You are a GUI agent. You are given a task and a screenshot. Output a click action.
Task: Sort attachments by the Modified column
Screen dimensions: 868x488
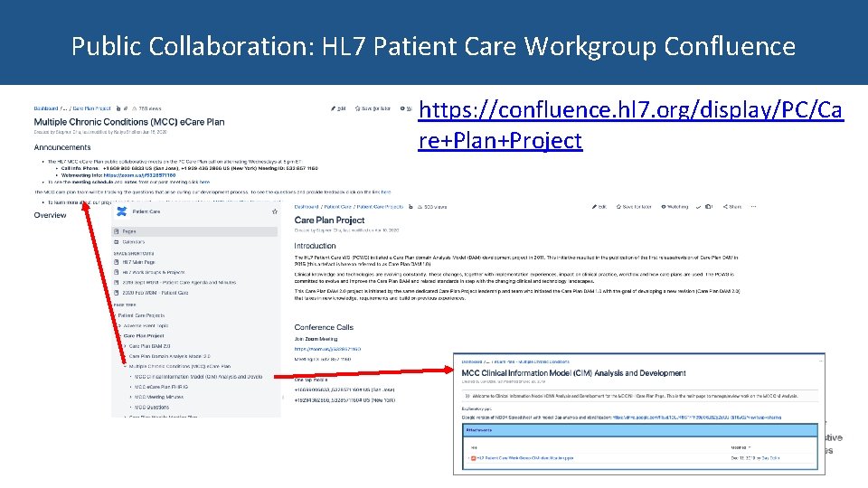click(x=740, y=447)
